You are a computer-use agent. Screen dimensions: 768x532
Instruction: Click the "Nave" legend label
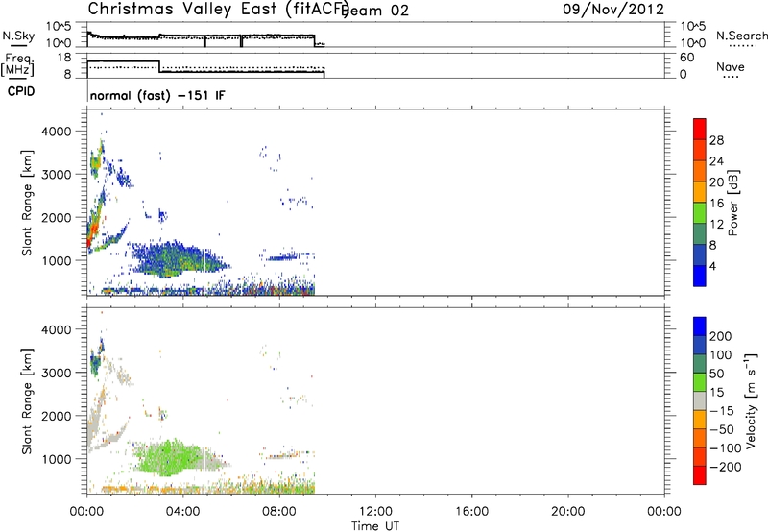point(731,66)
